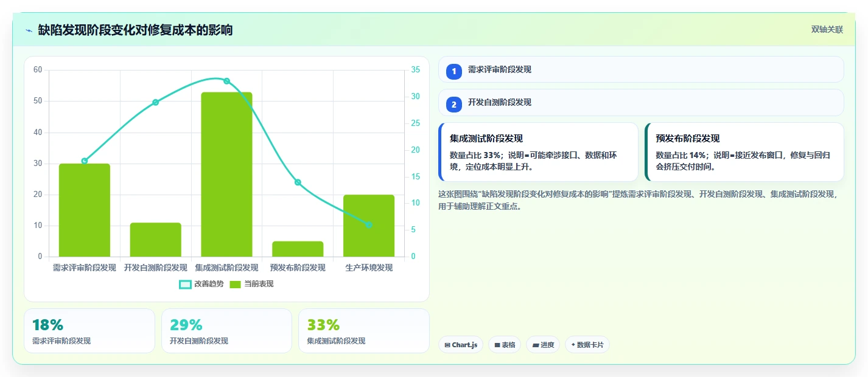The width and height of the screenshot is (868, 377).
Task: Click the 数据卡片 chip sparkle icon
Action: pyautogui.click(x=573, y=345)
